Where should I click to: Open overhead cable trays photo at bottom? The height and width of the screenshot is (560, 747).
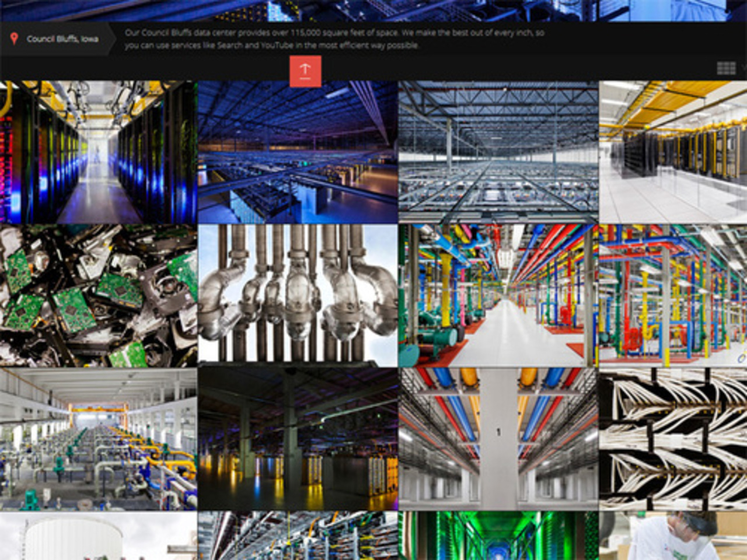click(298, 536)
